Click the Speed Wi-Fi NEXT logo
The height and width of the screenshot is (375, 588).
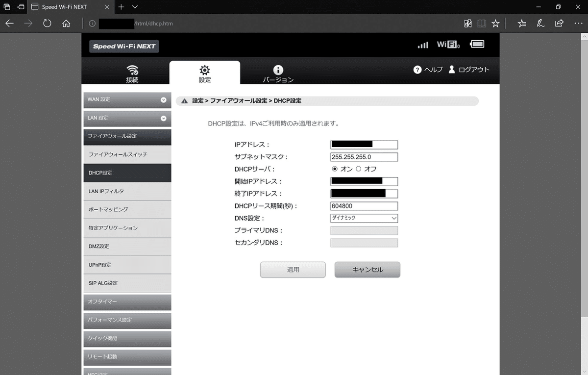[124, 47]
